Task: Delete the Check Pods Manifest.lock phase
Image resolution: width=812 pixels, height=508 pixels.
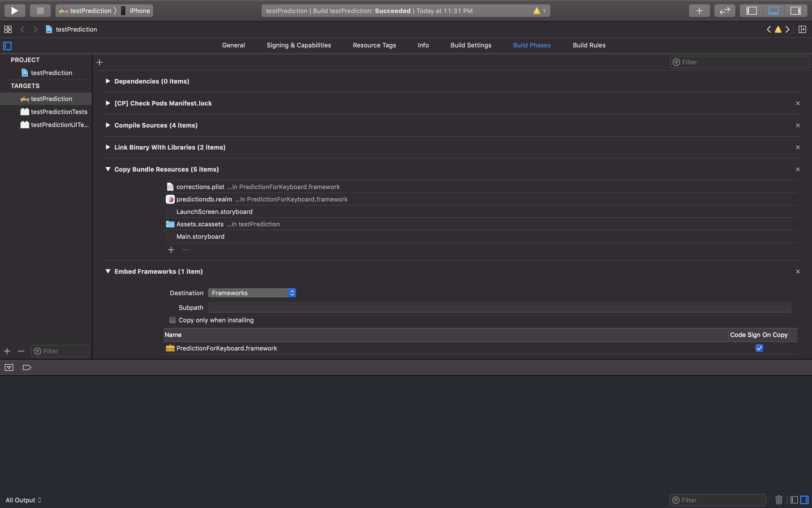Action: (x=798, y=103)
